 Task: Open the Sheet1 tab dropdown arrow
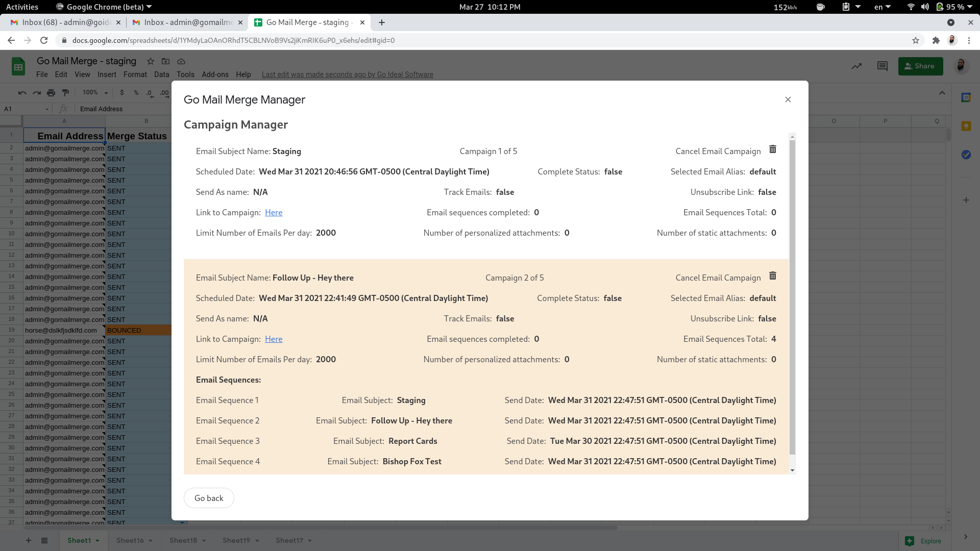[x=97, y=541]
